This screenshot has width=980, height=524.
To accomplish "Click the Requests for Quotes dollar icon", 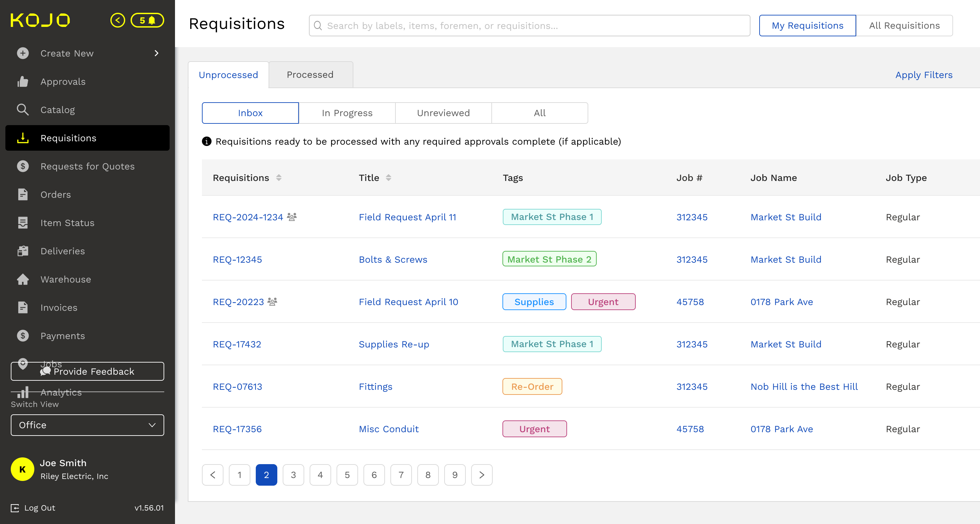I will pos(23,166).
